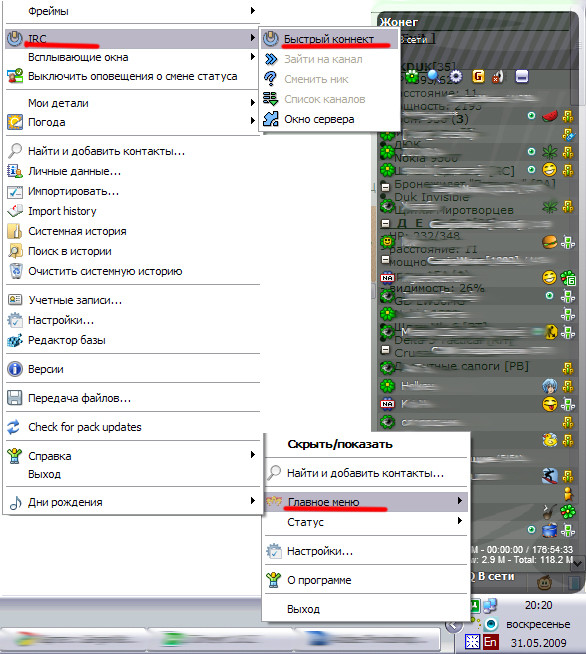This screenshot has height=654, width=586.
Task: Choose Выход in the main menu
Action: 133,474
